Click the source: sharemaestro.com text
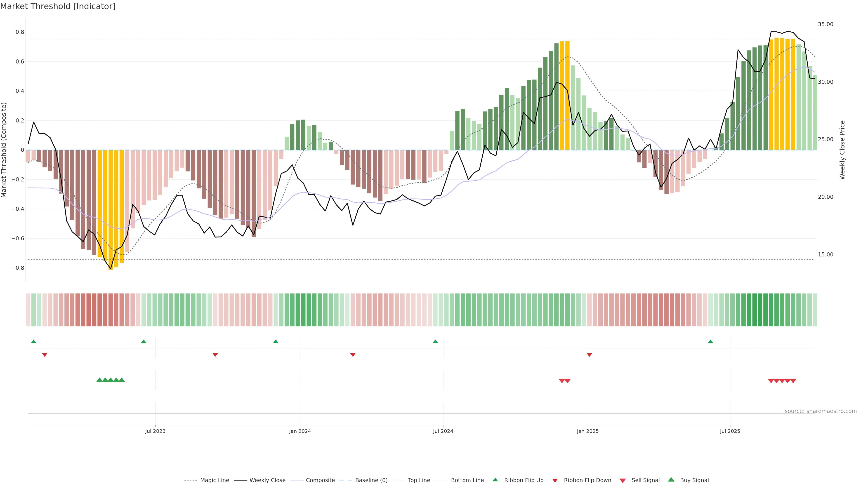The image size is (868, 488). (x=821, y=411)
